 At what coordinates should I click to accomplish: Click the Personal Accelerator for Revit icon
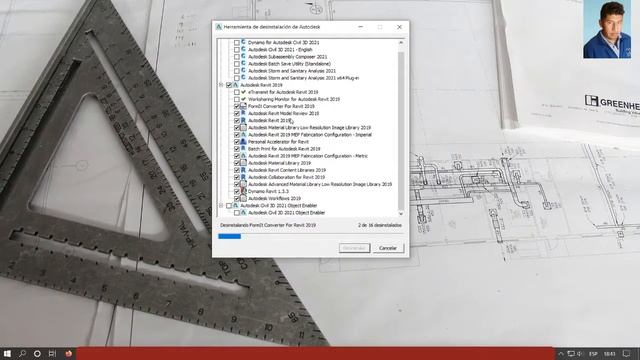click(243, 141)
